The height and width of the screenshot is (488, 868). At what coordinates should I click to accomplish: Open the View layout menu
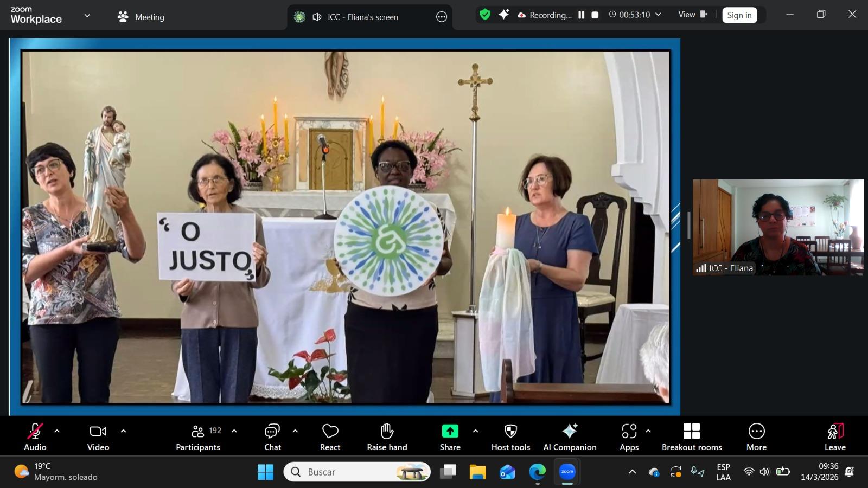693,15
